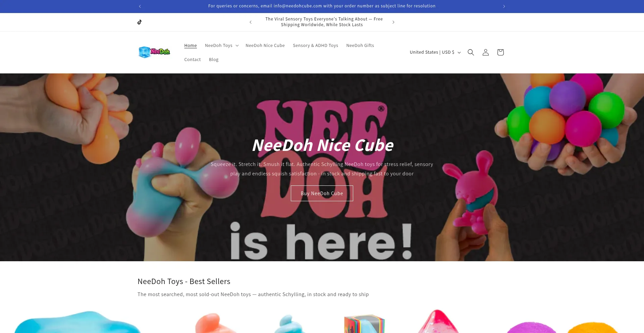Open the boxed cube product thumbnail
This screenshot has width=644, height=333.
[x=364, y=324]
